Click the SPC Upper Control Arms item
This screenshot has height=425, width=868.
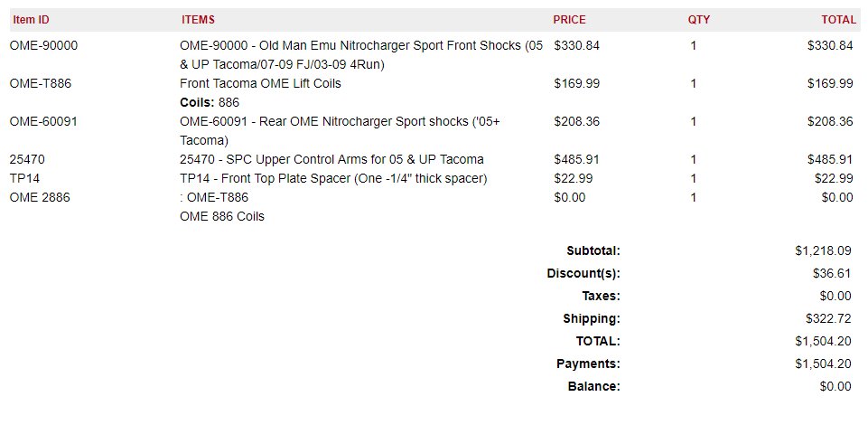pos(331,159)
